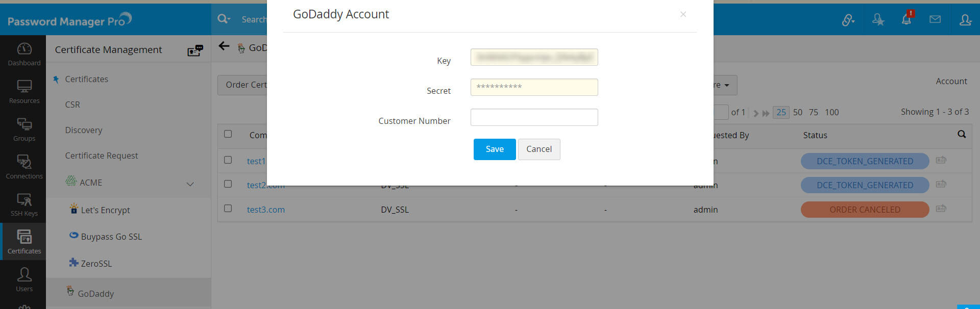This screenshot has height=309, width=980.
Task: Open Resources in the left sidebar
Action: pos(24,92)
